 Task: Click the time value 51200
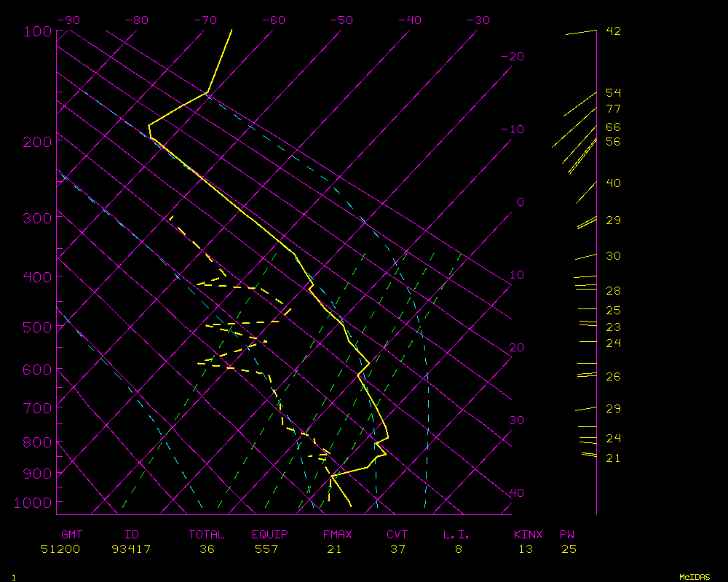pyautogui.click(x=60, y=549)
